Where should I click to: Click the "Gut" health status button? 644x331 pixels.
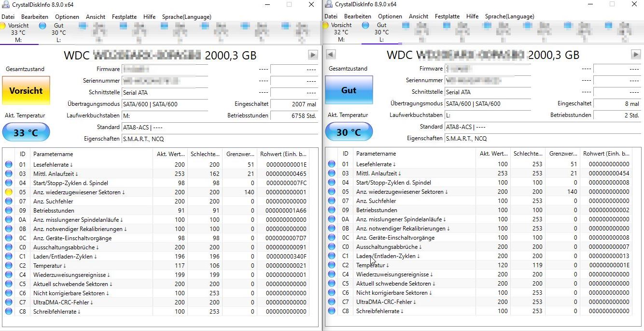349,90
